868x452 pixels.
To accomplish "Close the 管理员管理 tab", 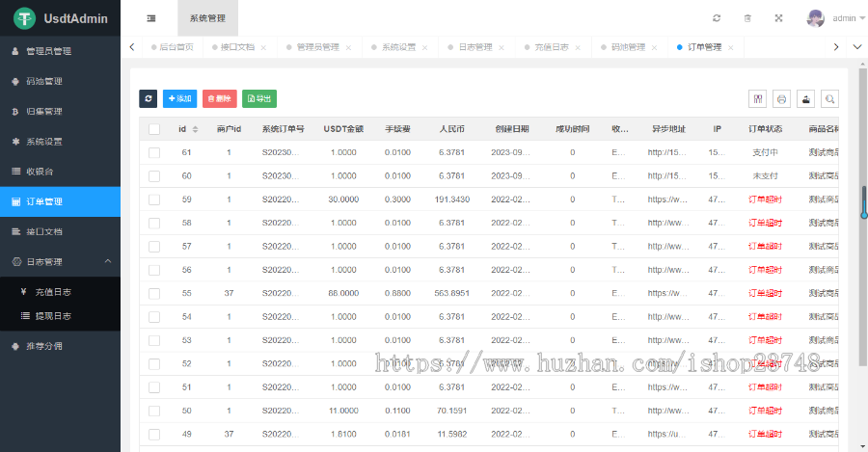I will click(348, 47).
